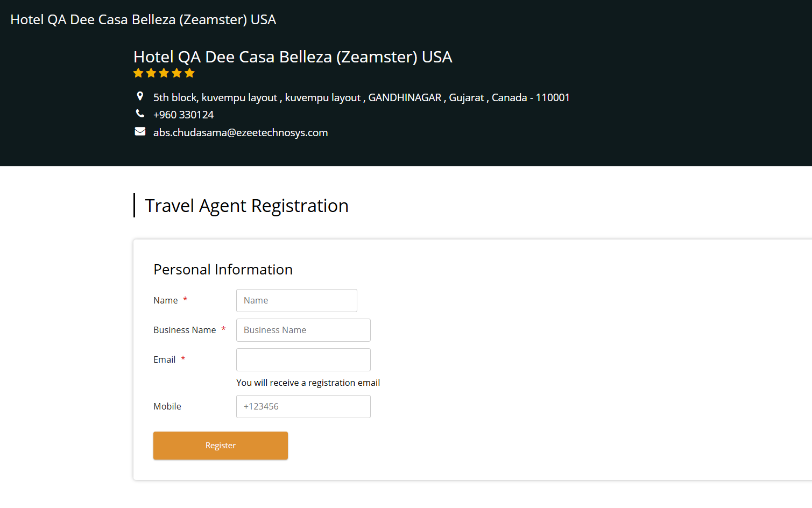Click into the Business Name field
The height and width of the screenshot is (508, 812).
point(303,330)
